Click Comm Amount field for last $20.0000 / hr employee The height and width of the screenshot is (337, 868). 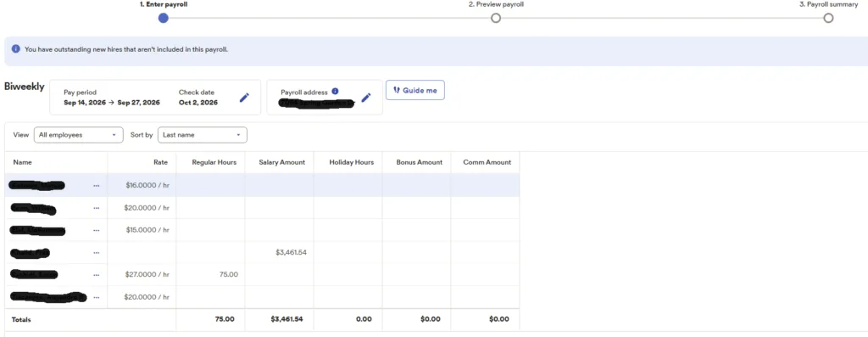point(485,297)
